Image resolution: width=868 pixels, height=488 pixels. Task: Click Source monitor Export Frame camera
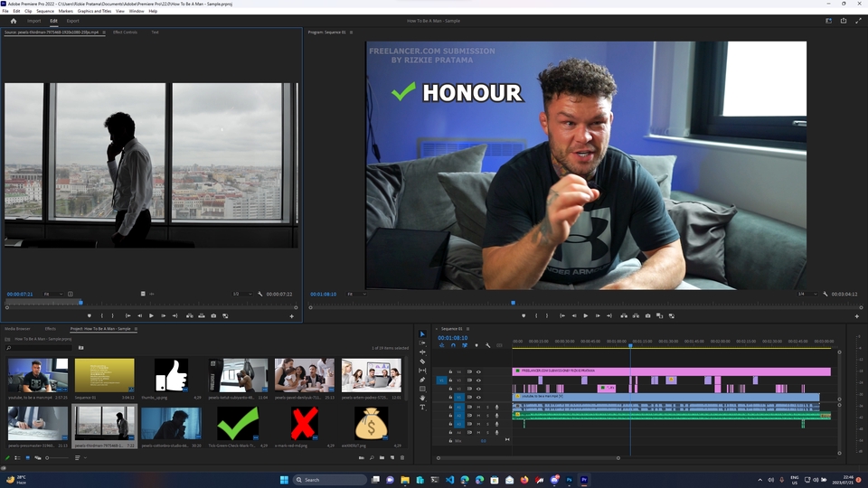213,316
